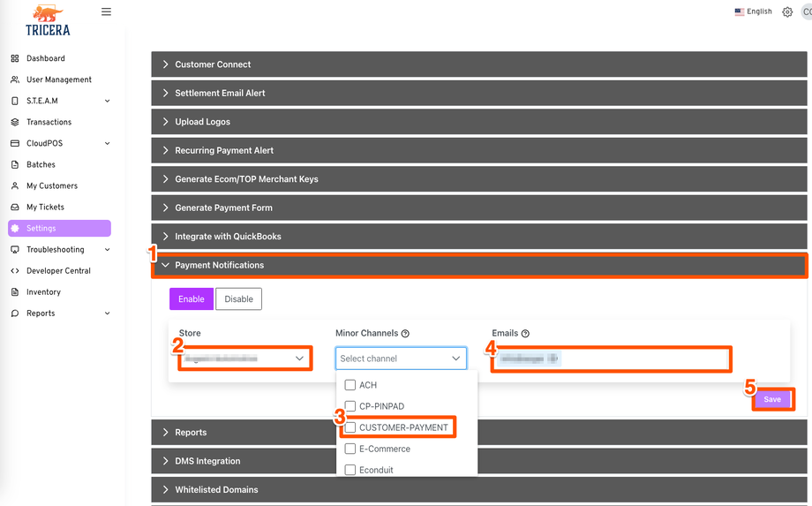Click the help icon beside Minor Channels
The image size is (812, 506).
pyautogui.click(x=405, y=334)
